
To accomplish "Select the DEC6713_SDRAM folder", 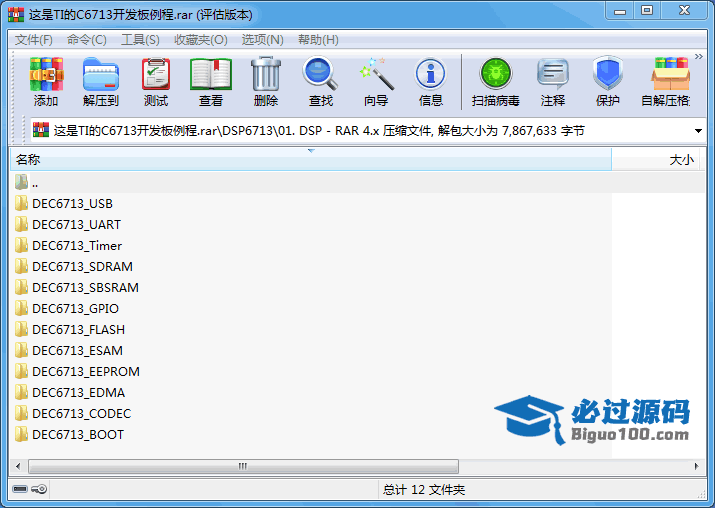I will (x=74, y=266).
